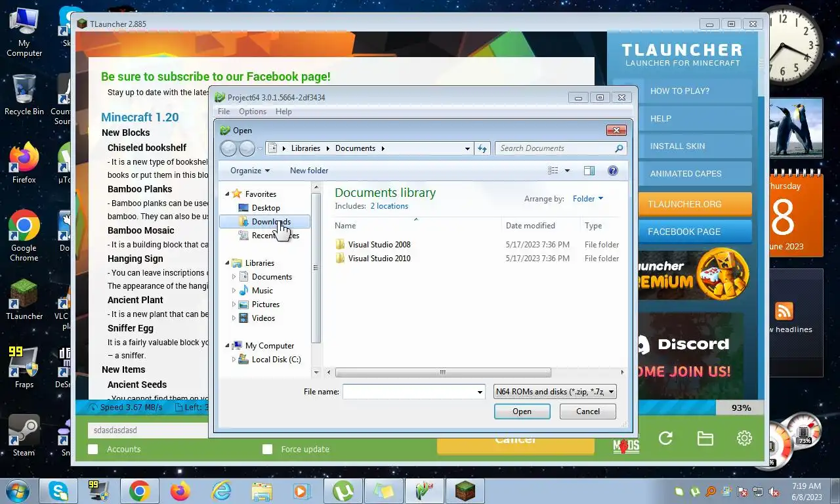
Task: Open the Change your view icon
Action: click(553, 171)
